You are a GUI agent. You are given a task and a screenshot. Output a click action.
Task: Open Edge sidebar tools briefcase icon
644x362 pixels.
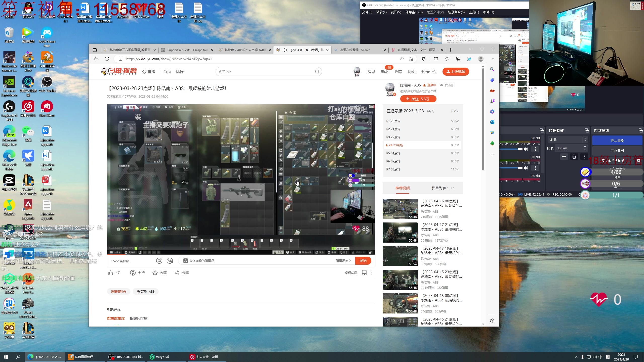(492, 90)
